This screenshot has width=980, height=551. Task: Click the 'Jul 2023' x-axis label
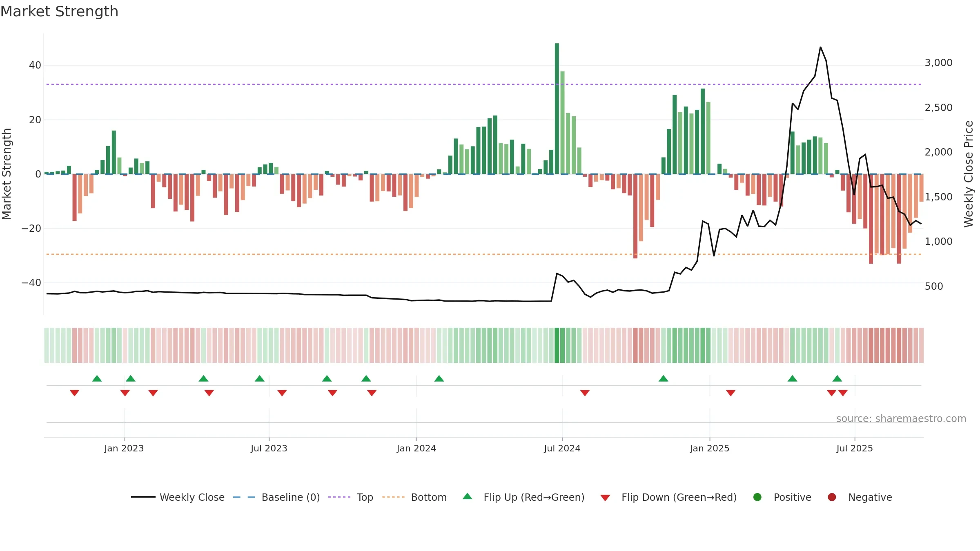coord(269,448)
